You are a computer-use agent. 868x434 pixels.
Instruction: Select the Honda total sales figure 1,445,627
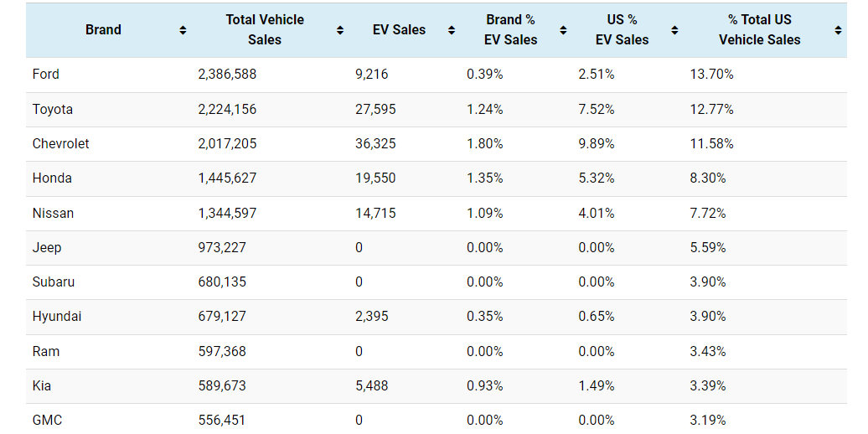227,178
